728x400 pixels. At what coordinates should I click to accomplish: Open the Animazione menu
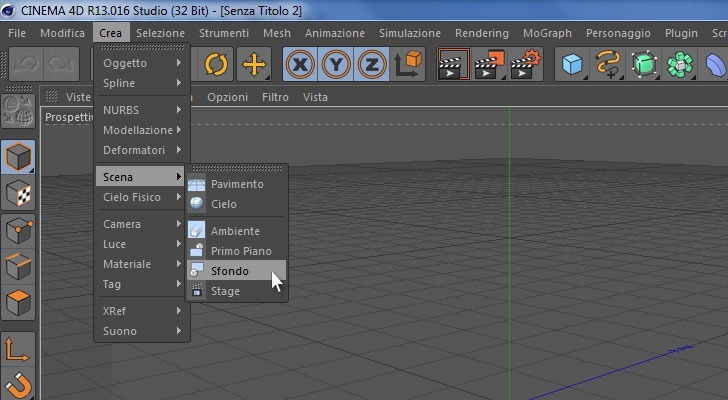click(x=334, y=33)
